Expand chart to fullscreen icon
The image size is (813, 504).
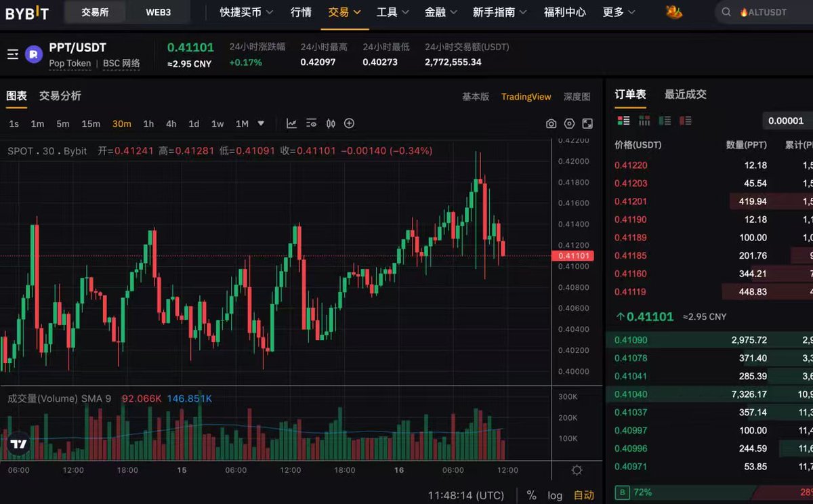(587, 124)
